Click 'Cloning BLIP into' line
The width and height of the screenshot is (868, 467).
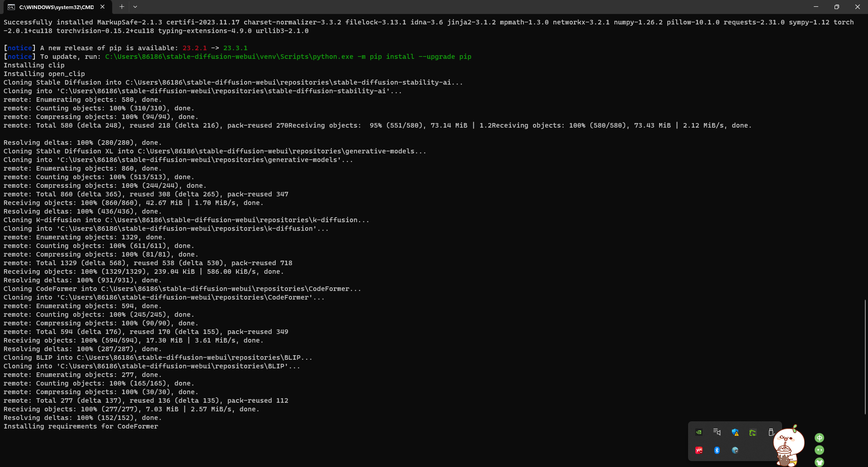(158, 357)
